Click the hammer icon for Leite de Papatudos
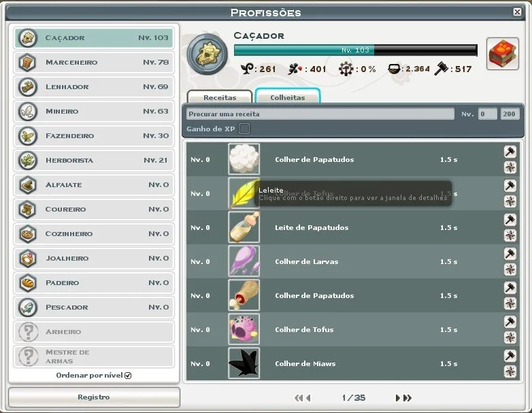 [510, 220]
